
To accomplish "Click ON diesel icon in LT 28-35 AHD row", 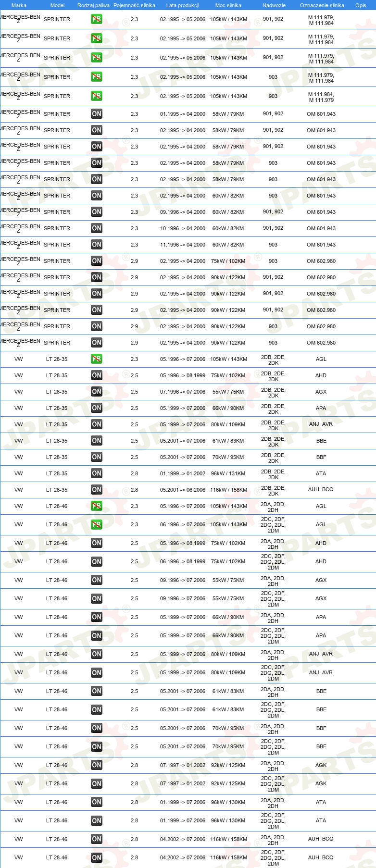I will point(97,375).
